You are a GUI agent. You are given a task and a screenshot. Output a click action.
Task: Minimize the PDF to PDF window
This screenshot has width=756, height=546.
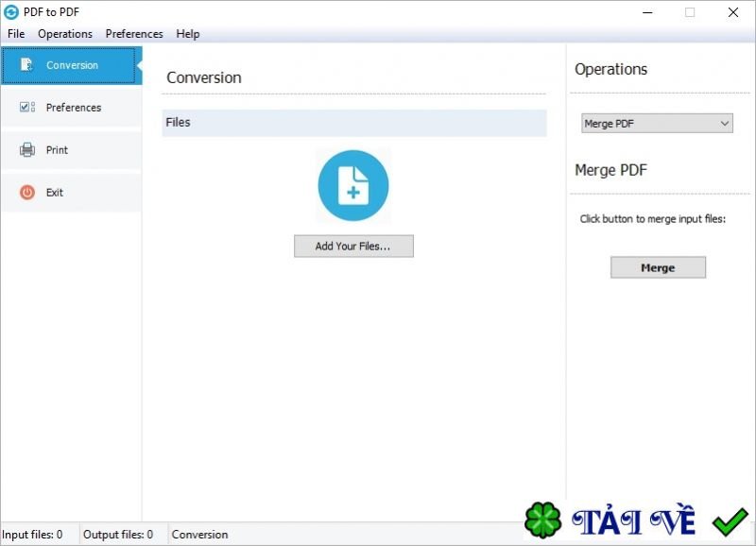click(x=647, y=12)
